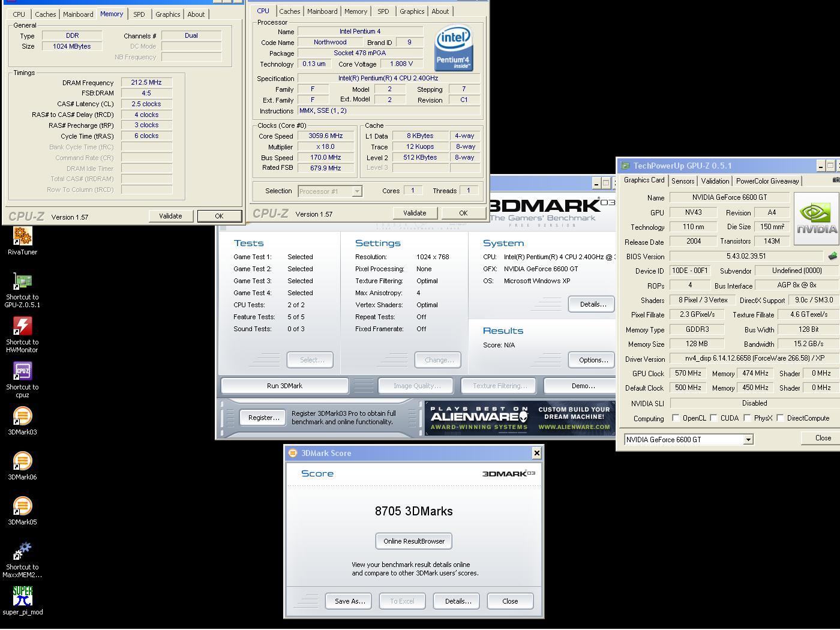
Task: Click Validate in right CPU-Z window
Action: click(x=415, y=213)
